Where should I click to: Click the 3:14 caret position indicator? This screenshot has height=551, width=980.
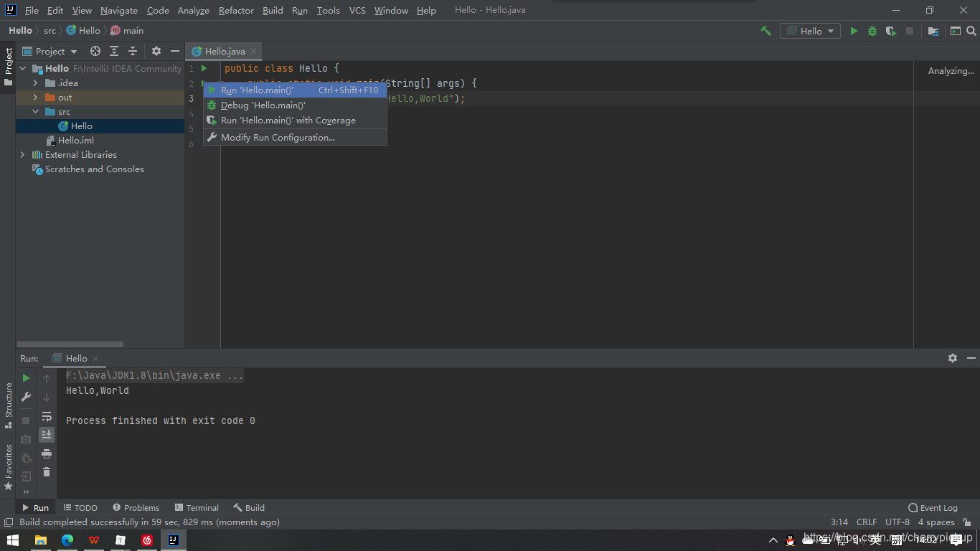[839, 522]
